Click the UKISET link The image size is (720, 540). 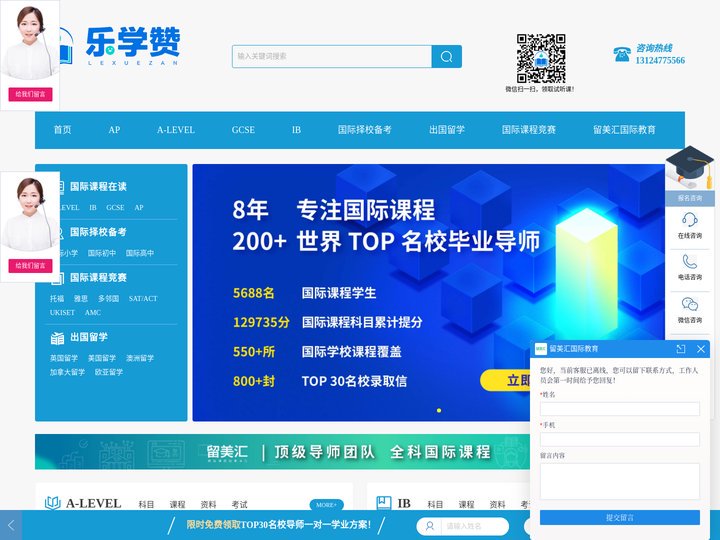[62, 312]
